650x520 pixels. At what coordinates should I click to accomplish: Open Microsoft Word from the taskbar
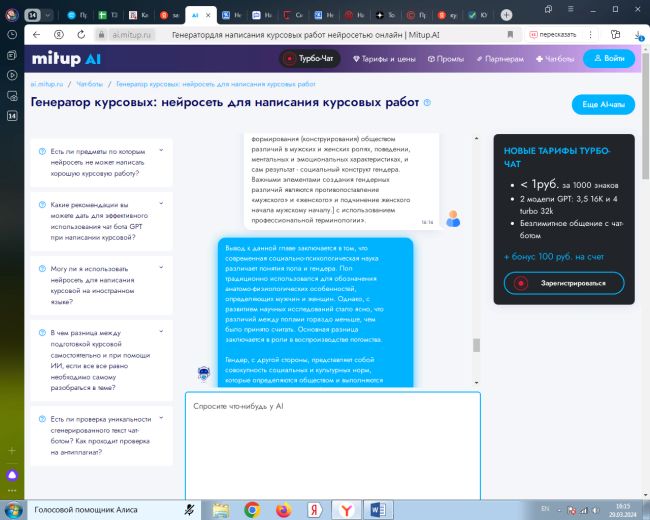pyautogui.click(x=378, y=509)
